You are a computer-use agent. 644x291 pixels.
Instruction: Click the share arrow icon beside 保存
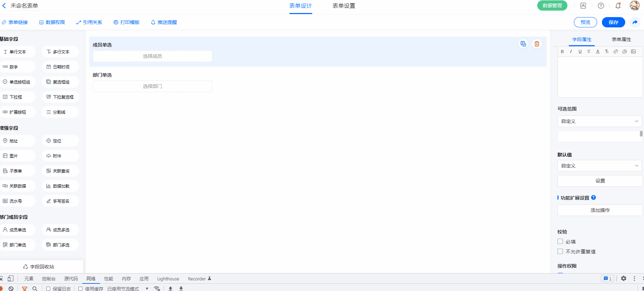[x=635, y=22]
